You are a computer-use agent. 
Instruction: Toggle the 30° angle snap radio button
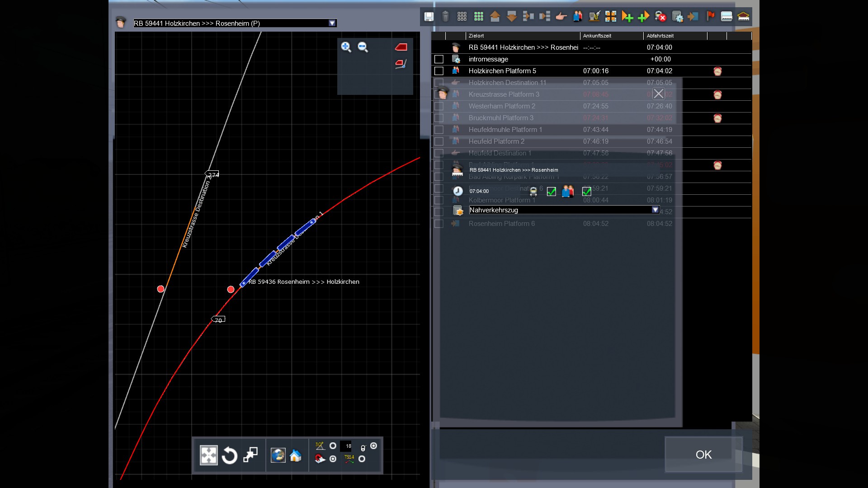333,446
